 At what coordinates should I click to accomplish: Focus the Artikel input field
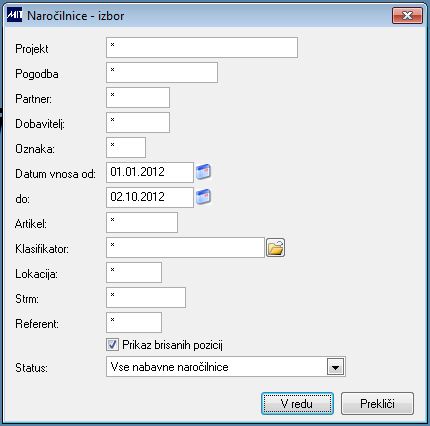(142, 222)
